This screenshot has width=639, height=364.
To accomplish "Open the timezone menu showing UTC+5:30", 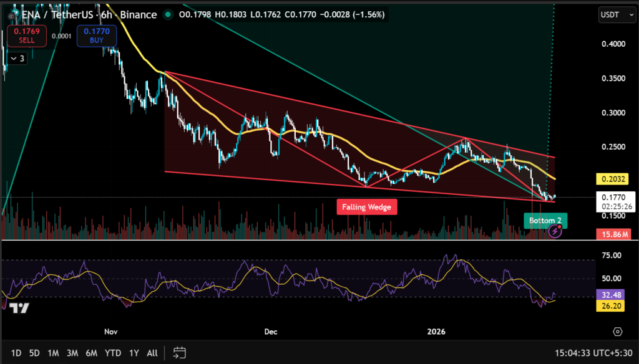I will click(598, 353).
